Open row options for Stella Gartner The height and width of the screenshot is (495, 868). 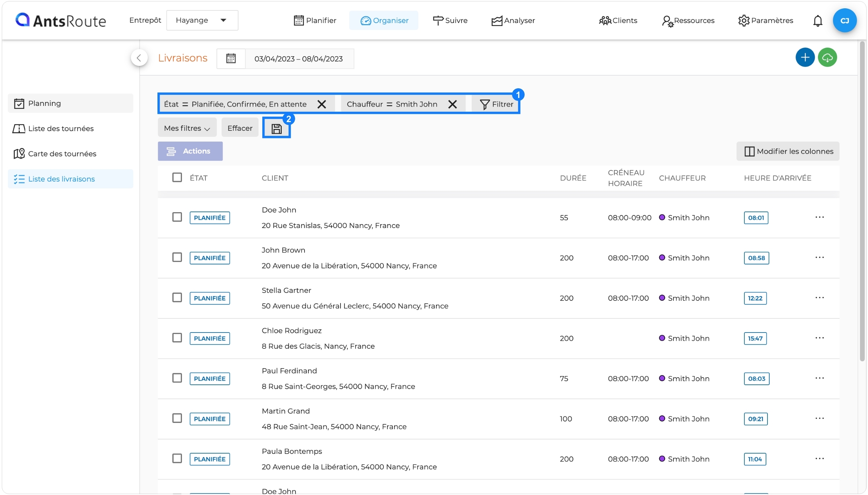(819, 298)
